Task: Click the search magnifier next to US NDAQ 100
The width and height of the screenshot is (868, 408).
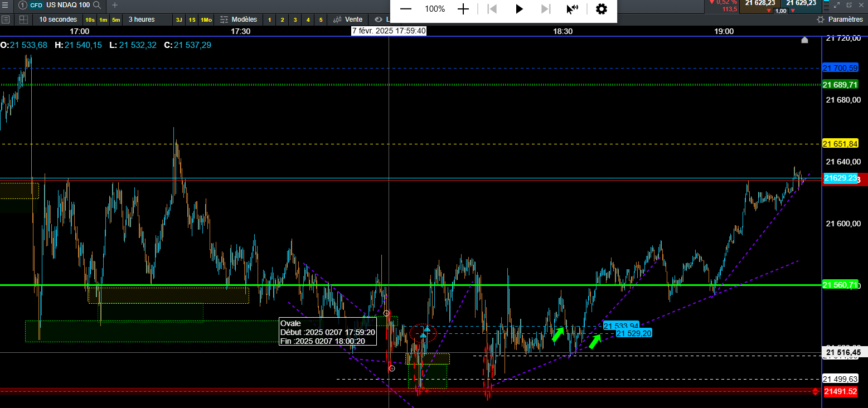Action: click(x=97, y=5)
